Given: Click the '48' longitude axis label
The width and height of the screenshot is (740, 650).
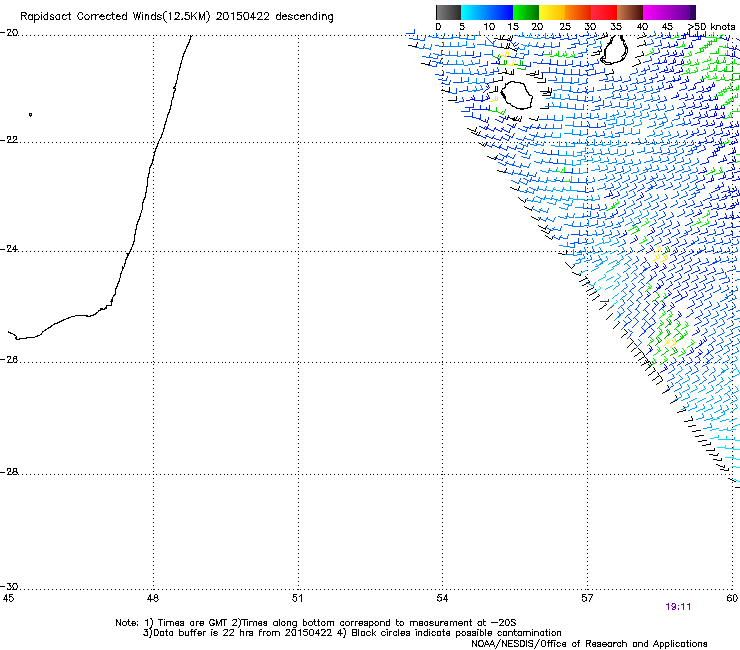Looking at the screenshot, I should [x=152, y=599].
